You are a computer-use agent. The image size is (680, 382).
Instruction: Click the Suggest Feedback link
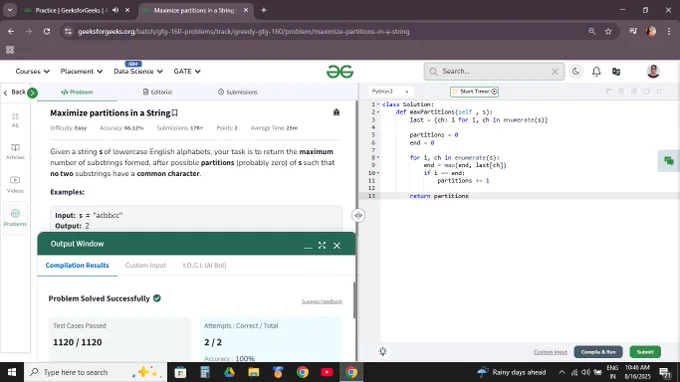[x=322, y=301]
